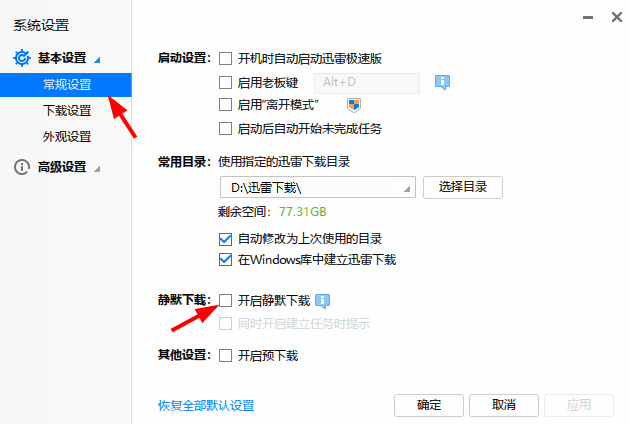Tick the 启用老板键 checkbox
630x424 pixels.
click(x=225, y=83)
